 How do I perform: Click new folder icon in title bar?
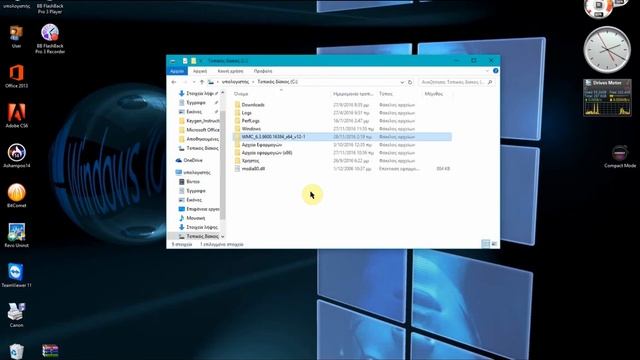pyautogui.click(x=193, y=61)
